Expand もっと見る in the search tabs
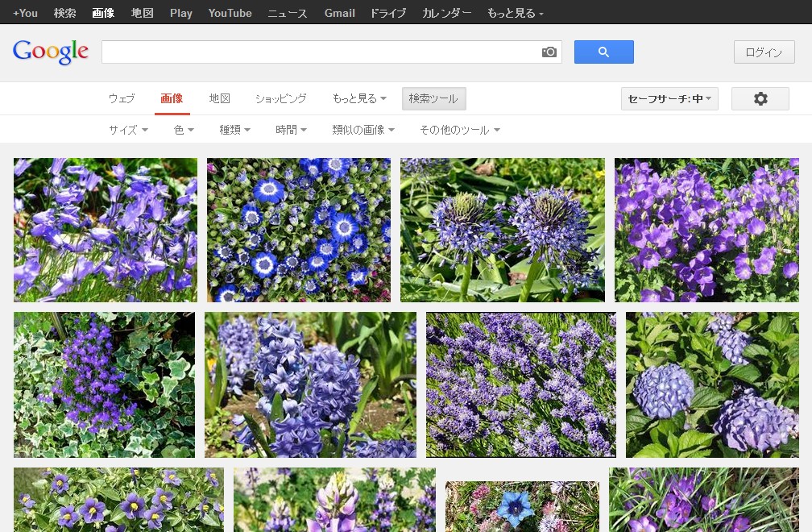 coord(359,98)
